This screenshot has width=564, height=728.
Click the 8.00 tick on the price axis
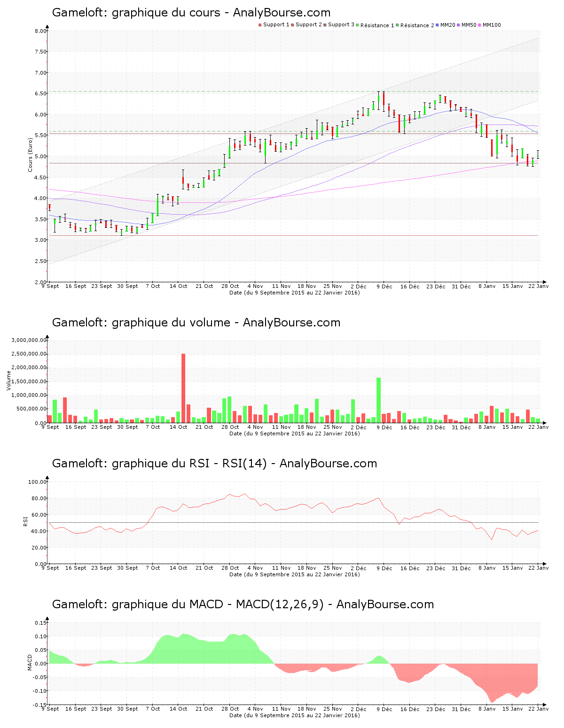pos(40,31)
